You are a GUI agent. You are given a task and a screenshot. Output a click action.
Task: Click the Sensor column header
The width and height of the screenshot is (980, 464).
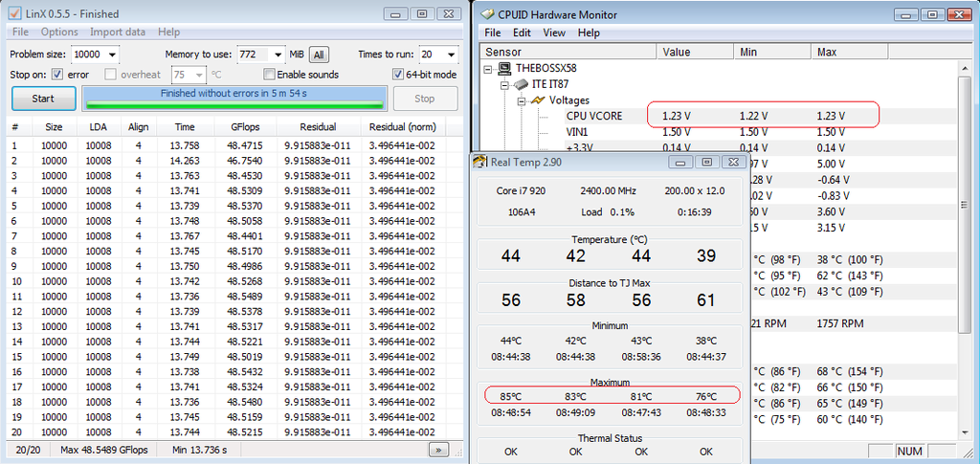568,52
